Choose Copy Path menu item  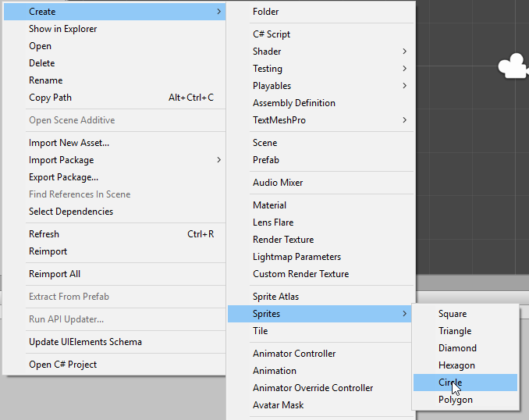click(51, 98)
